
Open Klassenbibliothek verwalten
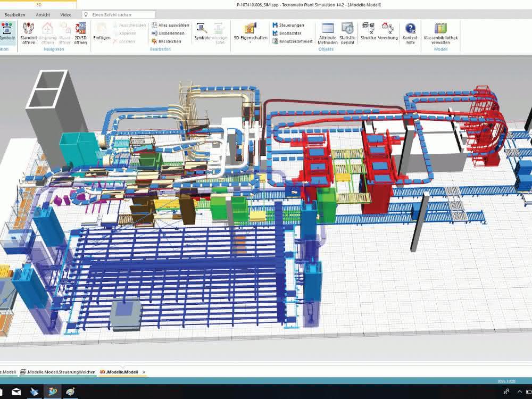click(440, 33)
